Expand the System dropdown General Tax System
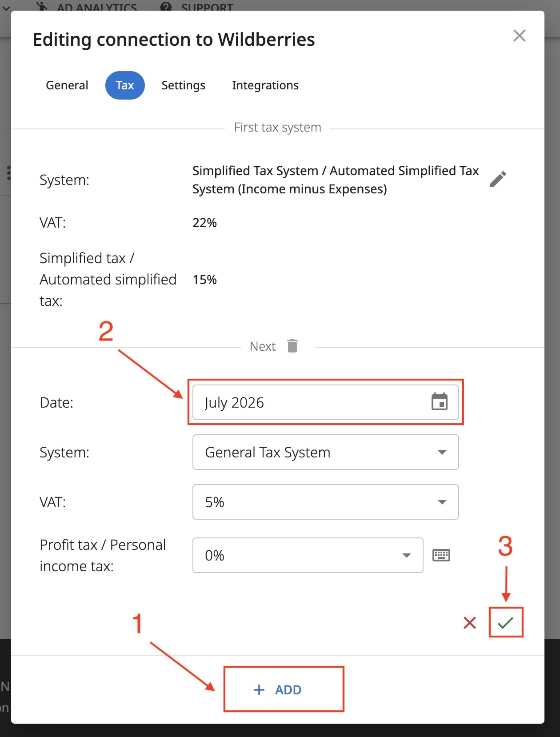 [x=325, y=452]
